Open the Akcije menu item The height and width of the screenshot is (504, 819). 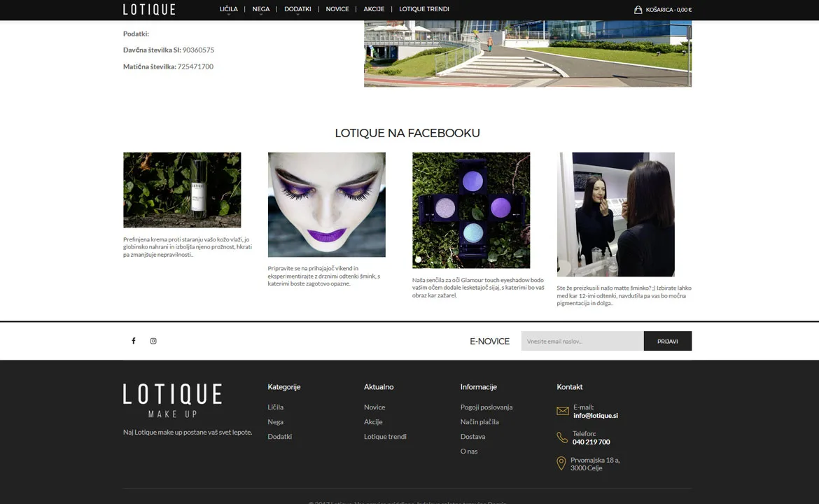(374, 9)
